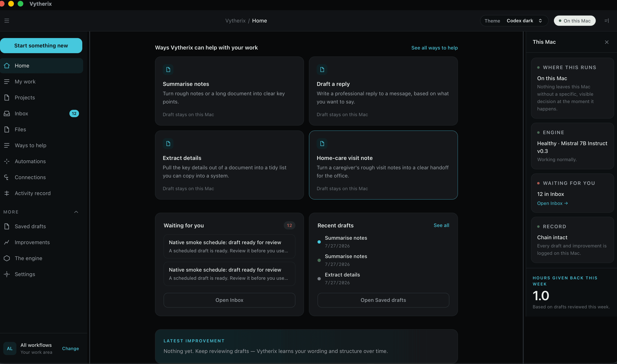Close the This Mac panel
Screen dimensions: 617x364
point(607,42)
